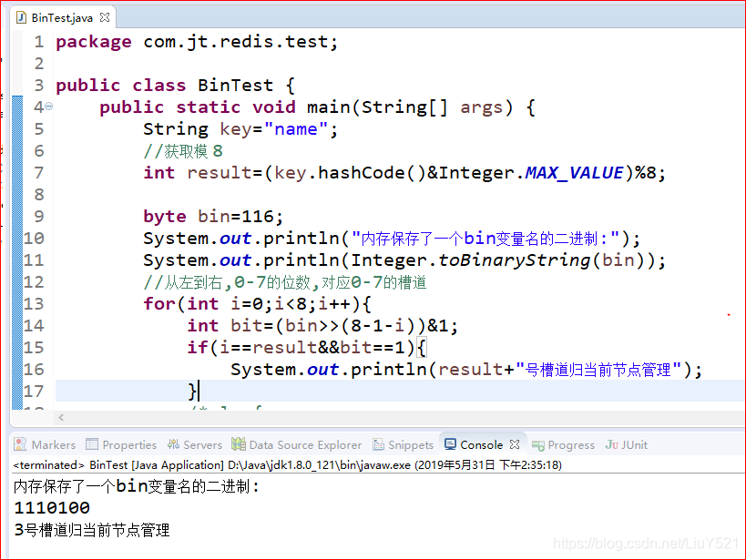Click the Servers view icon
The image size is (746, 560).
coord(173,444)
